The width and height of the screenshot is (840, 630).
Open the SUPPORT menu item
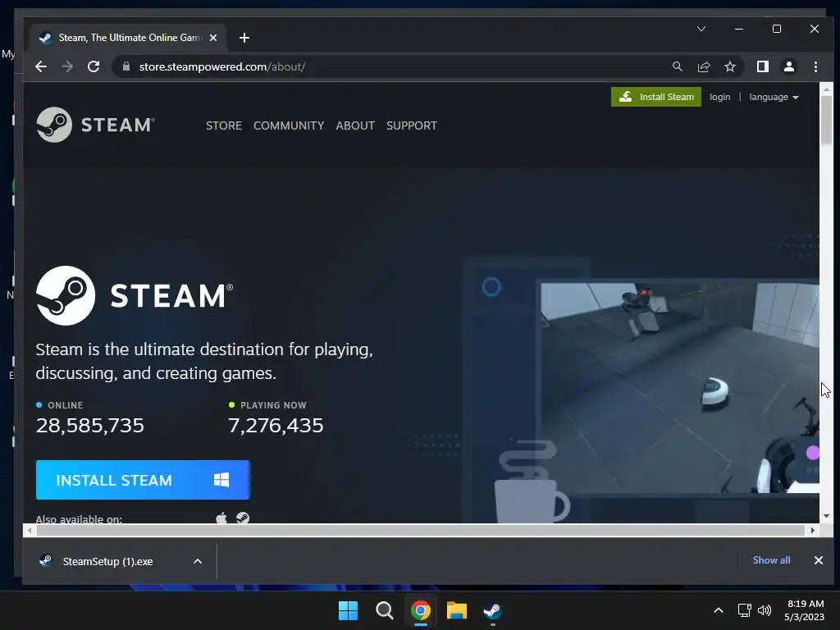click(412, 126)
